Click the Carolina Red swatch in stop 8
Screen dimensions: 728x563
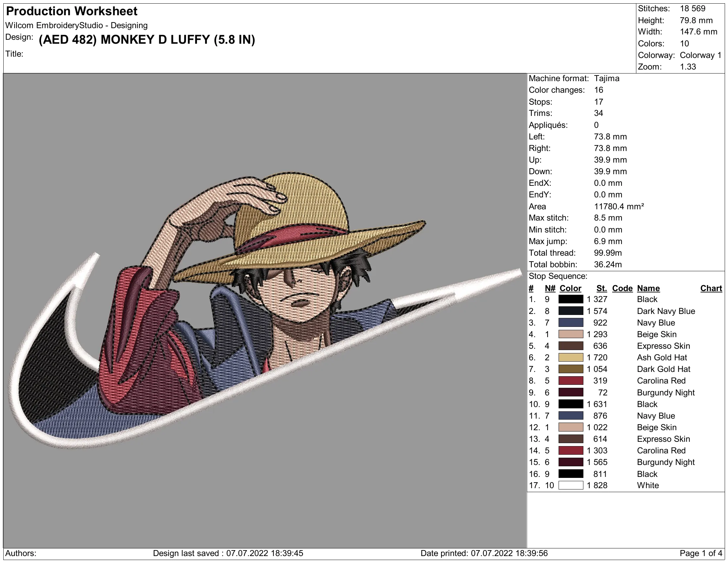point(571,381)
